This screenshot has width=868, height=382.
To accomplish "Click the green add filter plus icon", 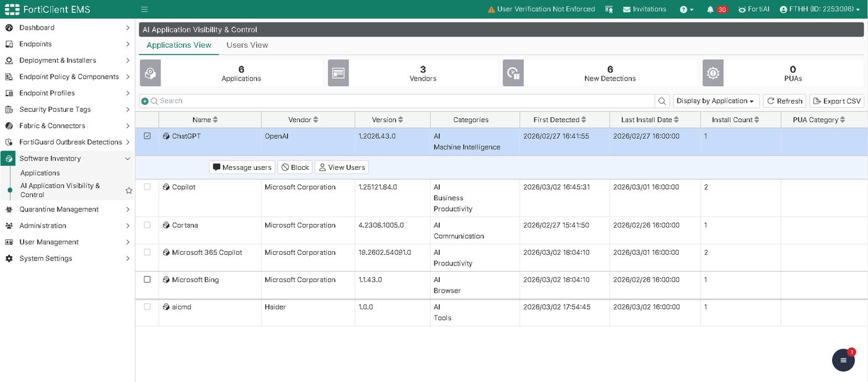I will tap(144, 101).
